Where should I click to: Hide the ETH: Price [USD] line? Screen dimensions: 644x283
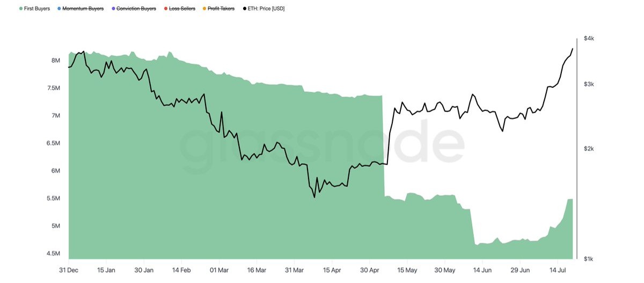coord(266,9)
